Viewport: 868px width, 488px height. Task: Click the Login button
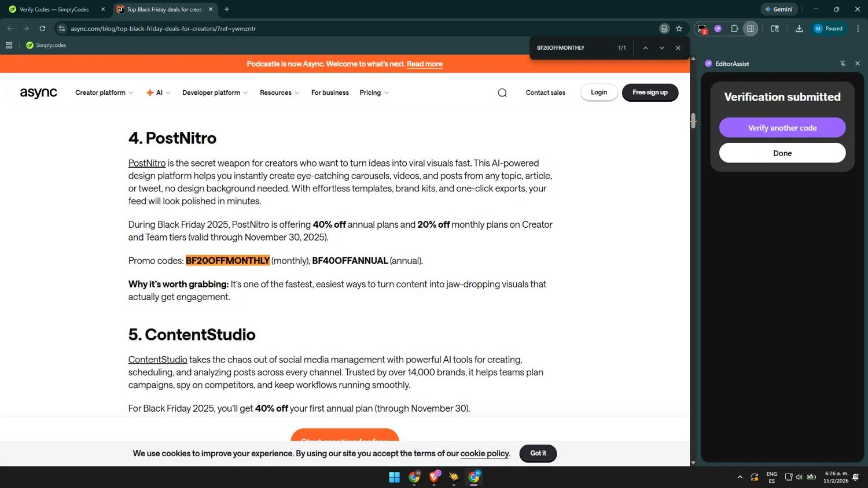(599, 93)
